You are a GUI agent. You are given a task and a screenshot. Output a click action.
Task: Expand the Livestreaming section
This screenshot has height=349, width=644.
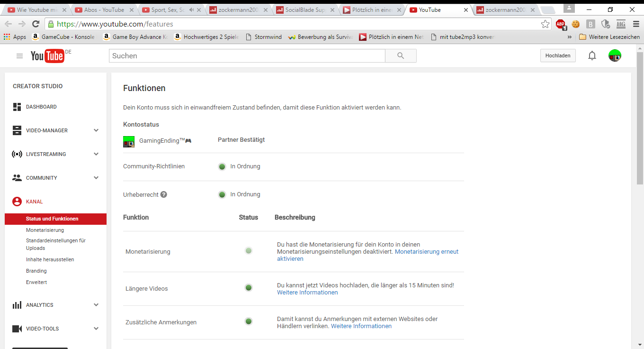(x=96, y=154)
